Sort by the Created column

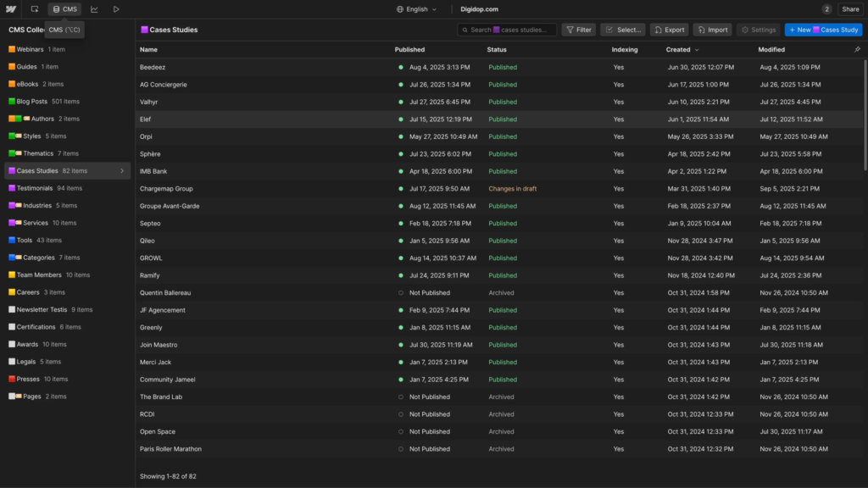[x=678, y=50]
